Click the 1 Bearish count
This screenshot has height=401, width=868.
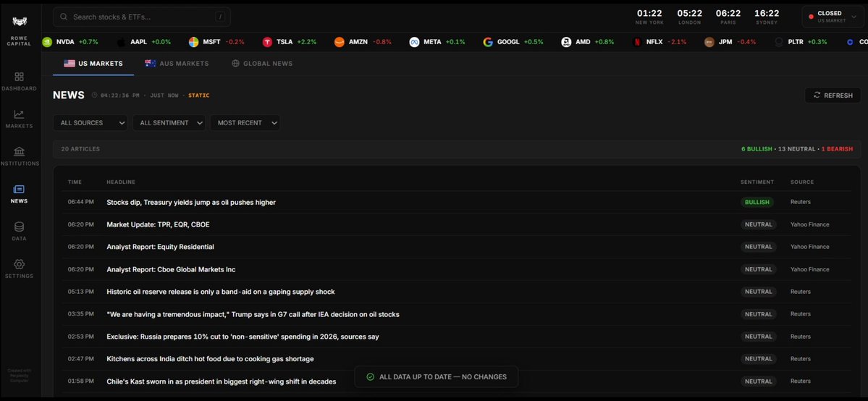point(837,149)
